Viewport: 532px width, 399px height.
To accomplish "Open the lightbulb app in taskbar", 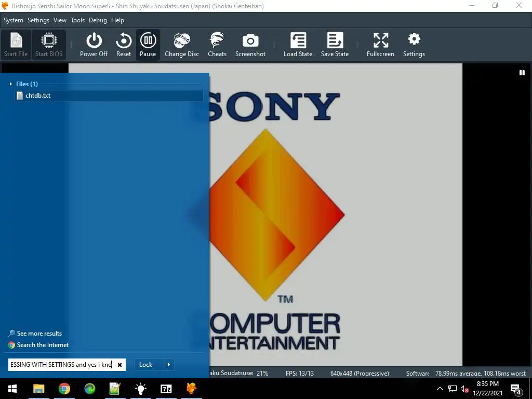I will point(140,389).
